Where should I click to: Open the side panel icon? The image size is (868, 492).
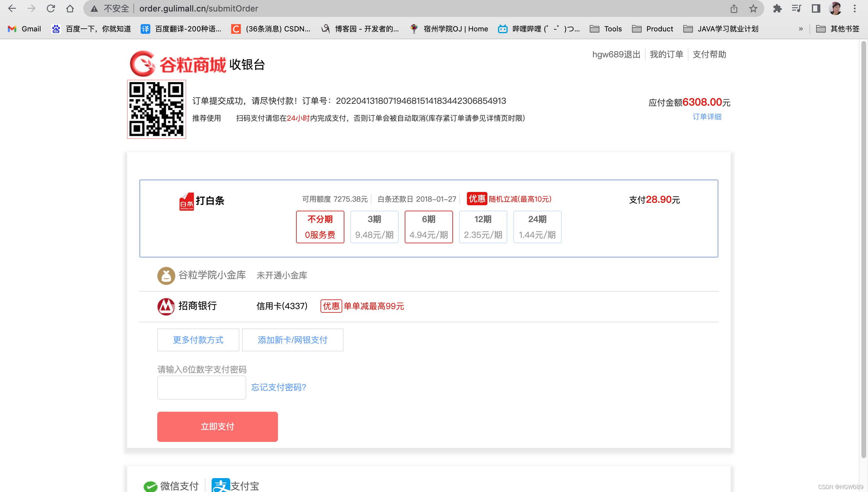coord(815,8)
